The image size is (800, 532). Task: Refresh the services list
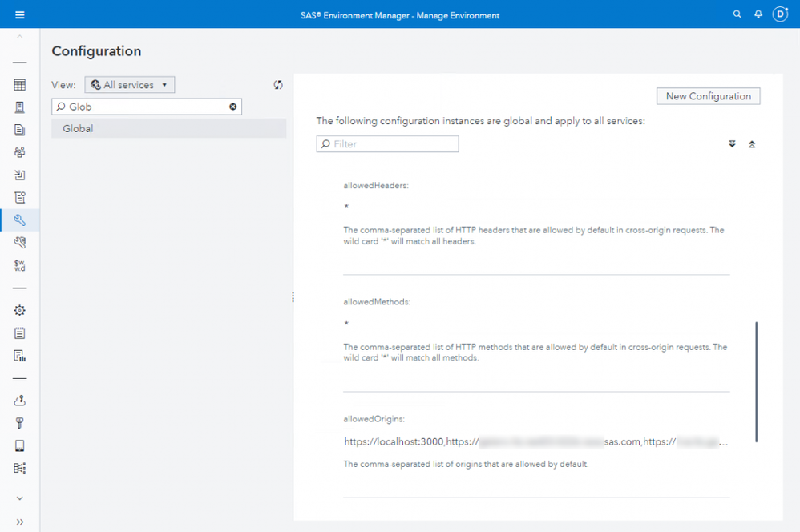tap(278, 85)
